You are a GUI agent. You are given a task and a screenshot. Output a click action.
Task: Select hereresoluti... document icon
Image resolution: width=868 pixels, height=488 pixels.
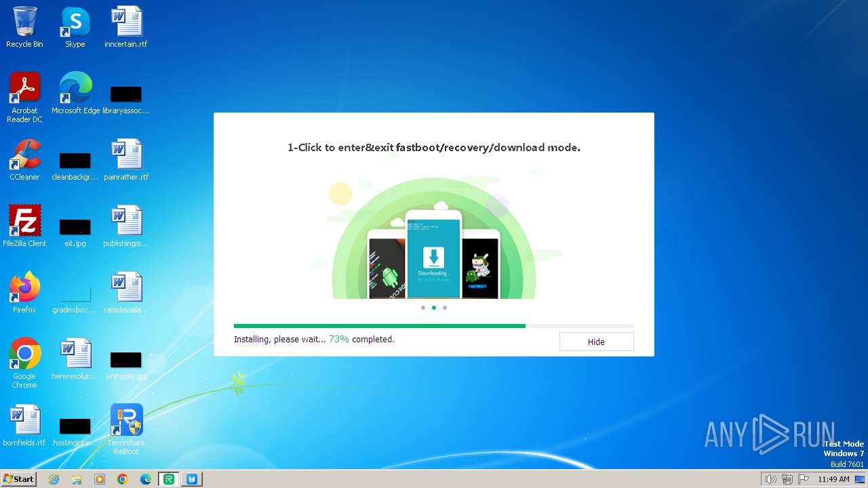tap(75, 359)
